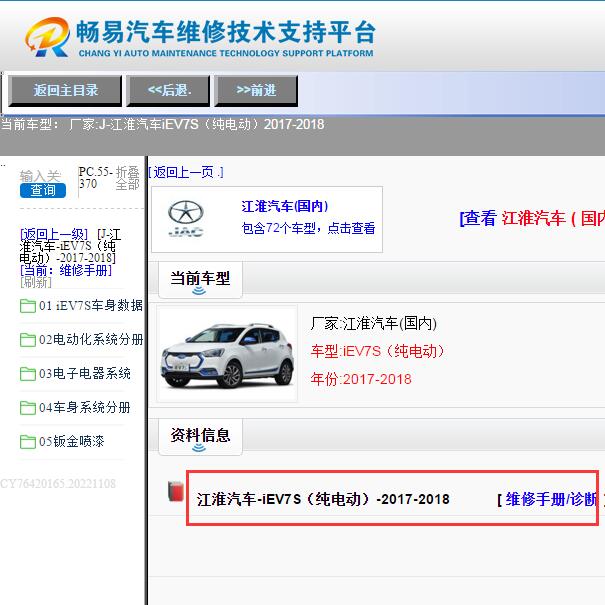Click the red book icon beside 江淮汽车-iEV7S
Image resolution: width=605 pixels, height=605 pixels.
tap(176, 492)
